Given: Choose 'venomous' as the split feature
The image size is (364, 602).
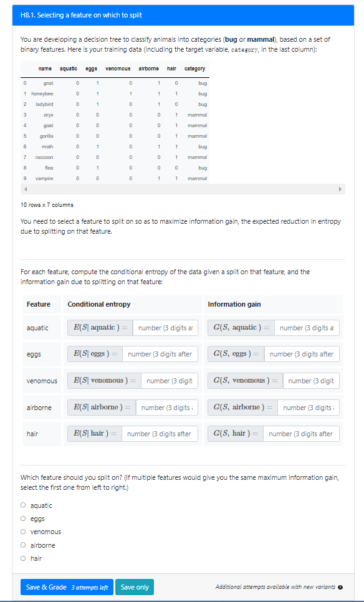Looking at the screenshot, I should (x=22, y=532).
